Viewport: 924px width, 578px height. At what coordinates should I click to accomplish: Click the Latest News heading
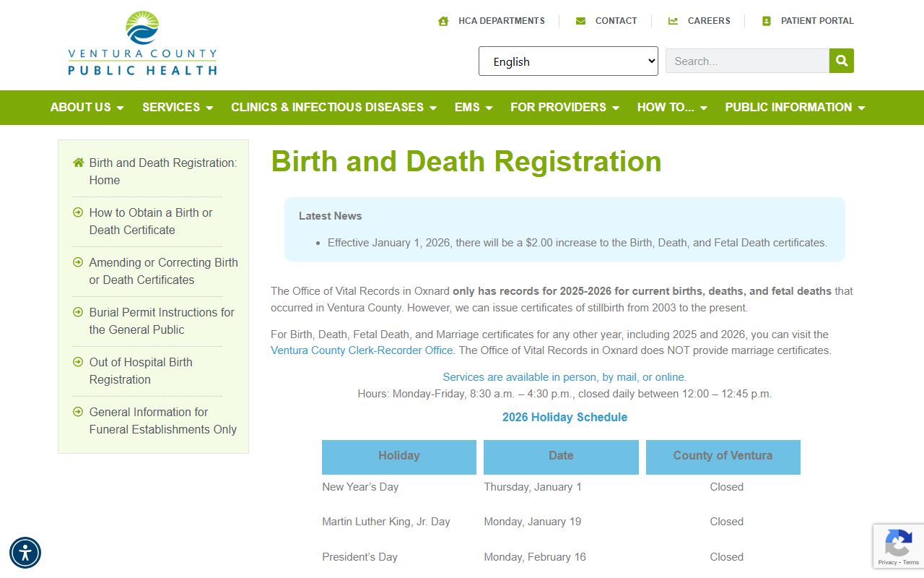point(331,216)
